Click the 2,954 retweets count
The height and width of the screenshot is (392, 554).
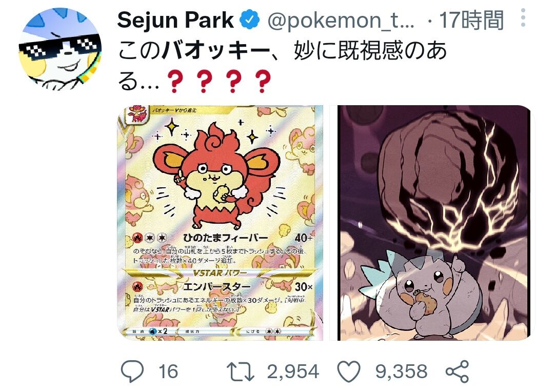(293, 371)
